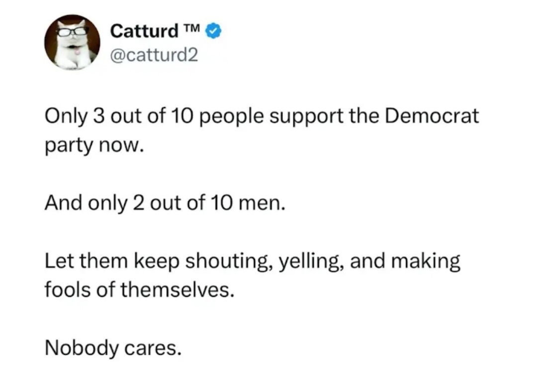Click the word "Democrat" in the tweet
Screen dimensions: 537x392
pyautogui.click(x=432, y=116)
